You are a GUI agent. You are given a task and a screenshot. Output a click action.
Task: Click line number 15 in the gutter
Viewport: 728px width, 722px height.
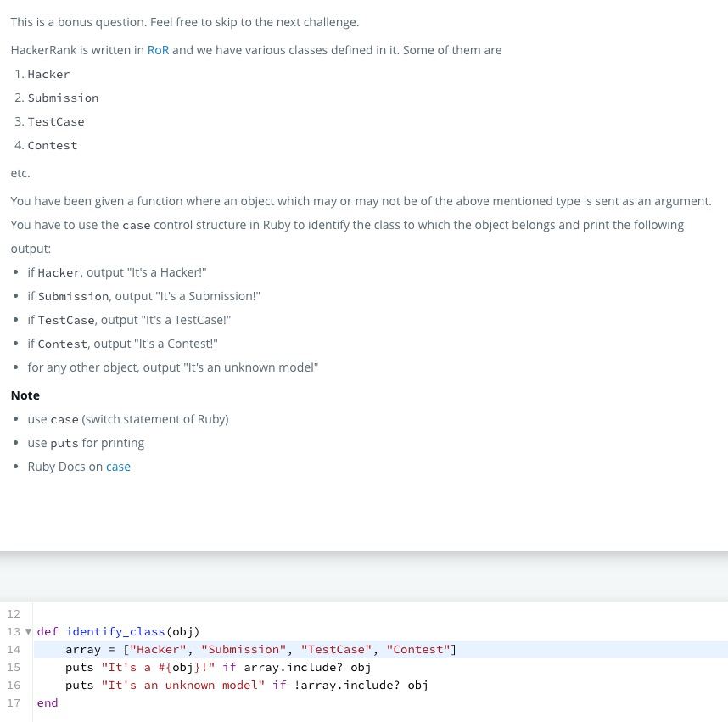coord(14,667)
